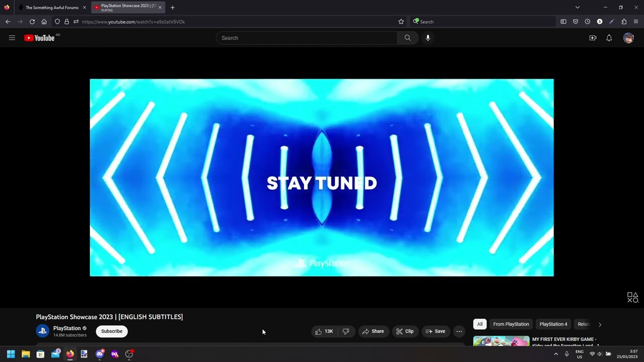The width and height of the screenshot is (644, 362).
Task: Subscribe to the PlayStation channel
Action: [112, 331]
